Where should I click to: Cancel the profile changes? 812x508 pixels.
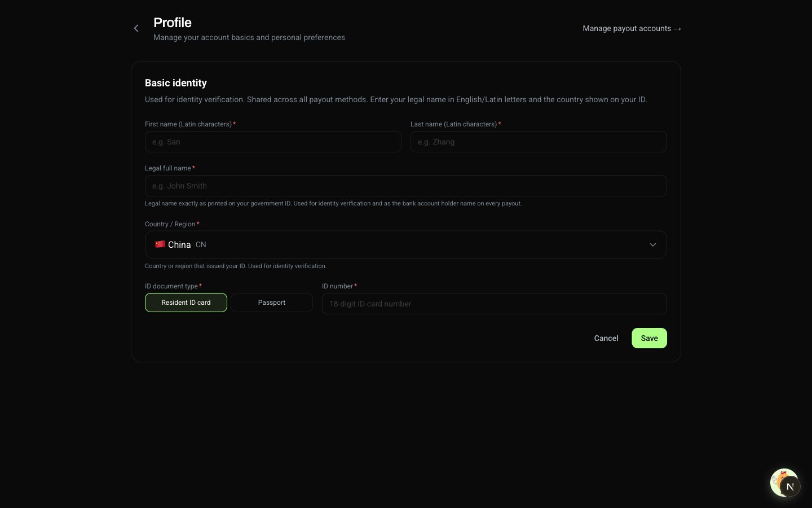point(606,338)
